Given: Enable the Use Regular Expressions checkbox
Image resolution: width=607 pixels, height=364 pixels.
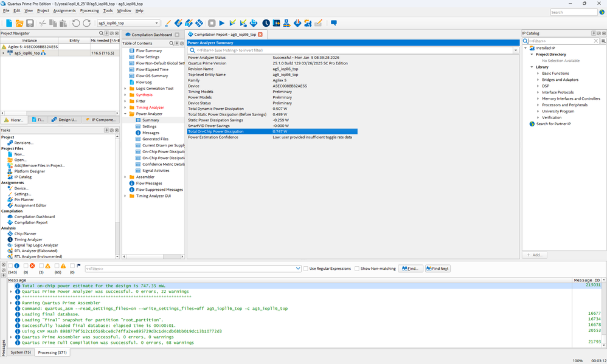Looking at the screenshot, I should click(306, 269).
